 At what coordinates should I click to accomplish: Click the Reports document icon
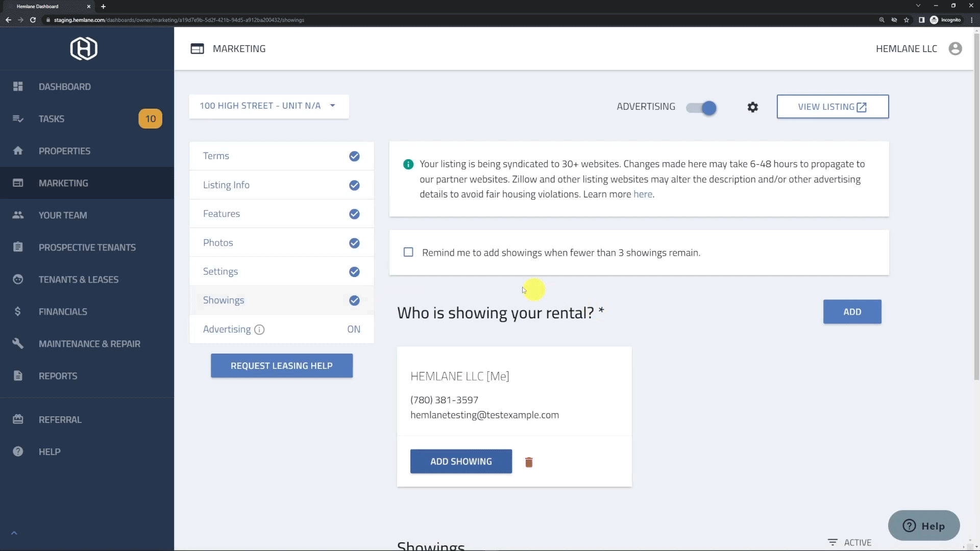click(18, 375)
